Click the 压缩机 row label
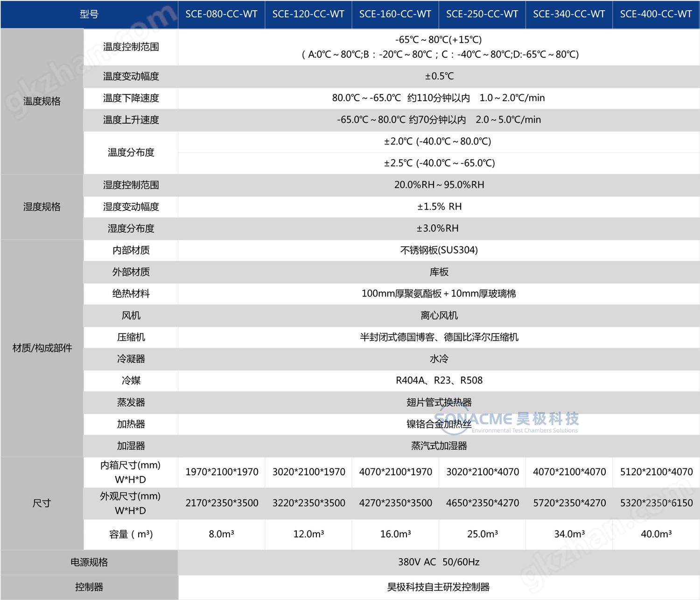The height and width of the screenshot is (600, 700). (131, 337)
